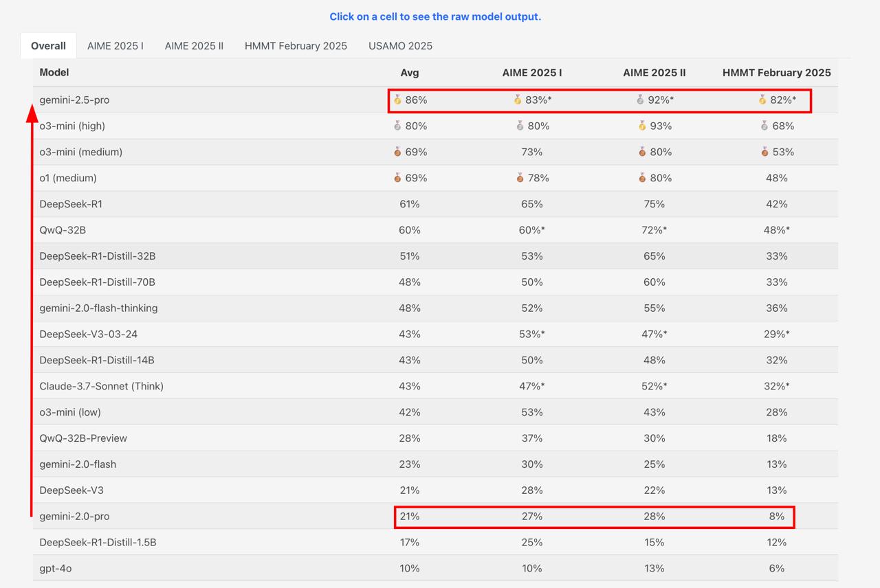This screenshot has width=880, height=588.
Task: Click the gold medal beside 82%* HMMT score
Action: point(762,100)
